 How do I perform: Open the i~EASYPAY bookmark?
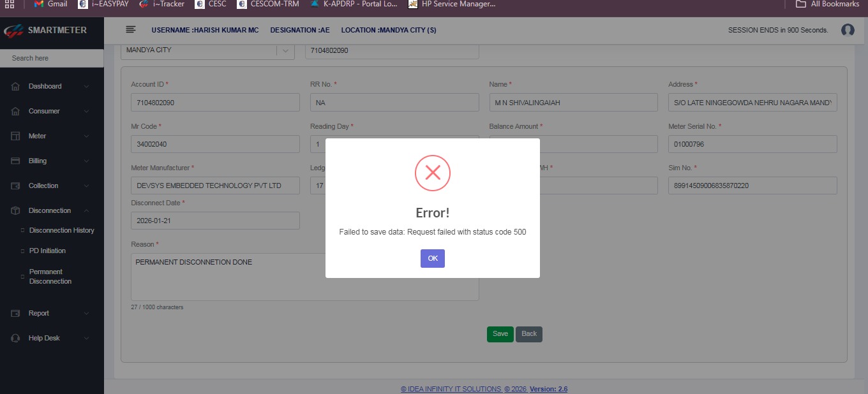pyautogui.click(x=103, y=4)
